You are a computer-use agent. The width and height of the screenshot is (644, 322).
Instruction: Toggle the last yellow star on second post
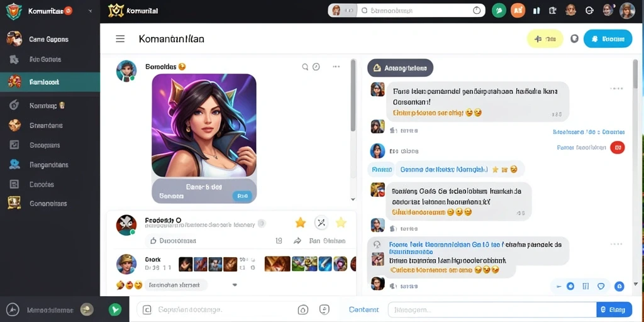pyautogui.click(x=341, y=223)
